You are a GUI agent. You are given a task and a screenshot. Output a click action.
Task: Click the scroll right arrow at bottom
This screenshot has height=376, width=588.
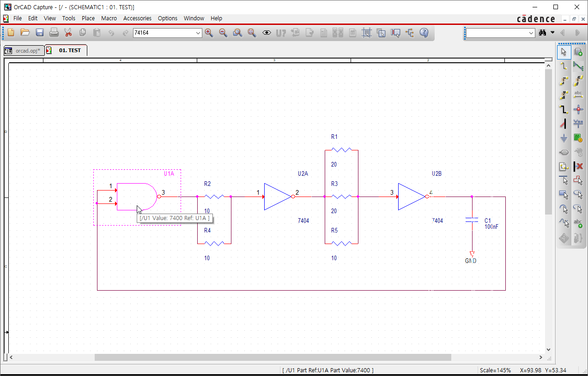541,358
